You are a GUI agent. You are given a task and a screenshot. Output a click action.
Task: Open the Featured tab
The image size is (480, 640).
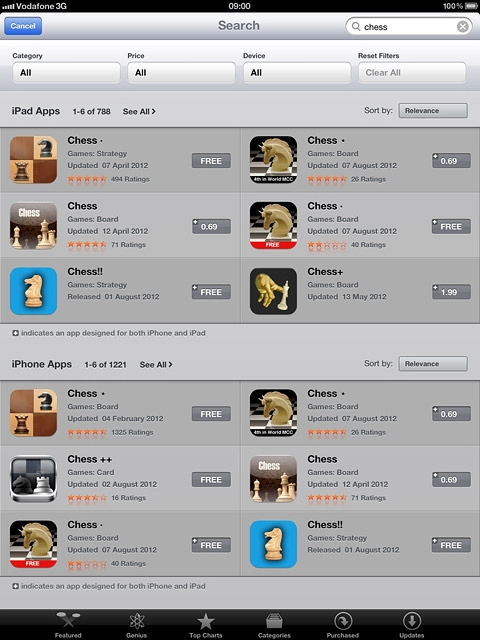click(x=68, y=625)
